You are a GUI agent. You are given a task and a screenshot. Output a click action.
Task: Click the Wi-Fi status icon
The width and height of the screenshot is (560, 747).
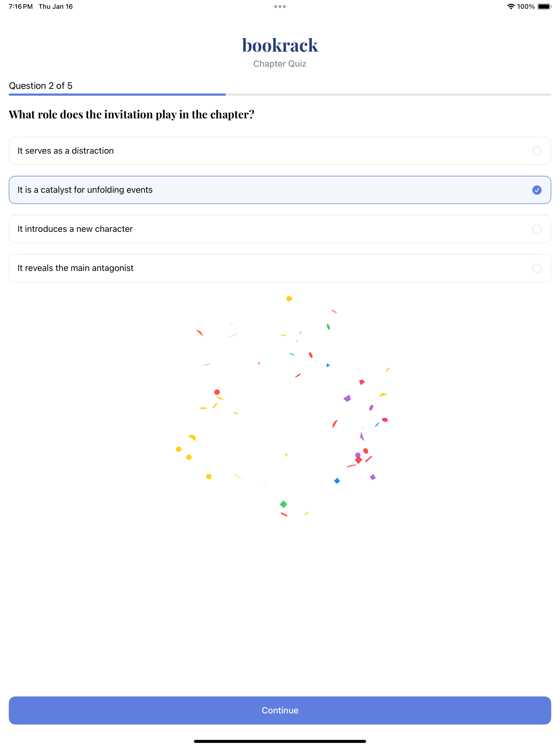click(510, 6)
